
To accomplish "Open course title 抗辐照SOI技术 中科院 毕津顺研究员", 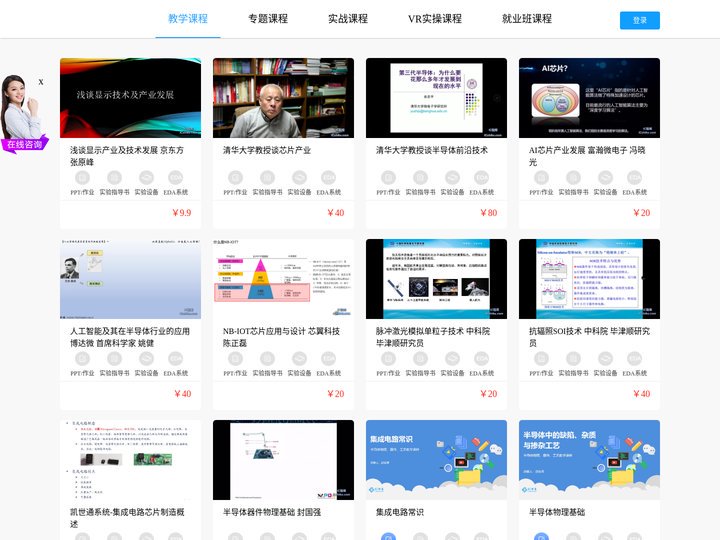I will tap(589, 337).
